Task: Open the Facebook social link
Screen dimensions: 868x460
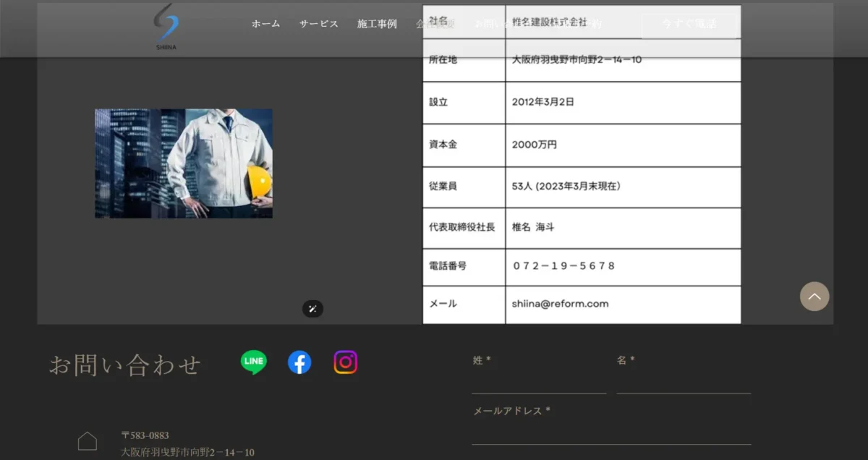Action: (x=299, y=362)
